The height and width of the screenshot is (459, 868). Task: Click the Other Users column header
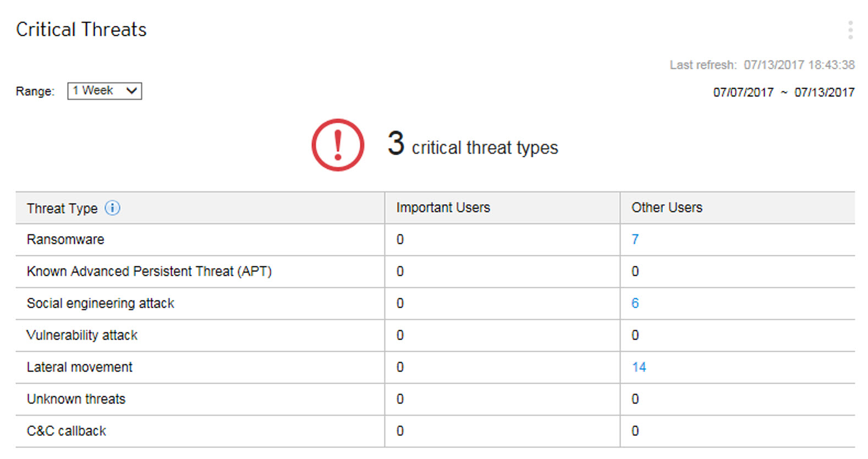tap(667, 207)
